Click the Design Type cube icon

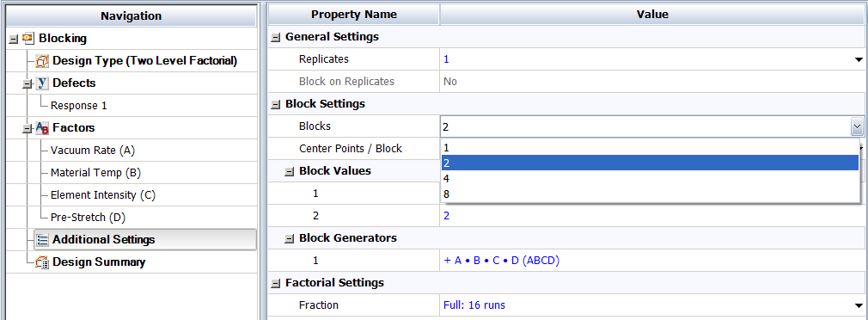[x=42, y=61]
